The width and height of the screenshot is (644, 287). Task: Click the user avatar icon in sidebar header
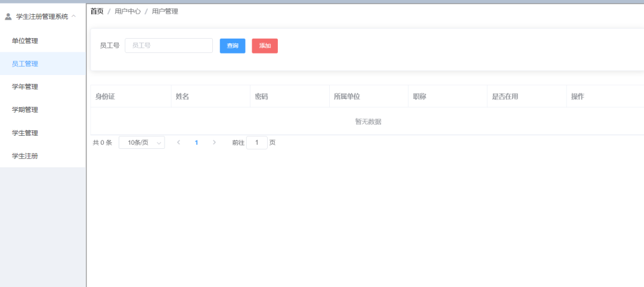click(x=8, y=17)
